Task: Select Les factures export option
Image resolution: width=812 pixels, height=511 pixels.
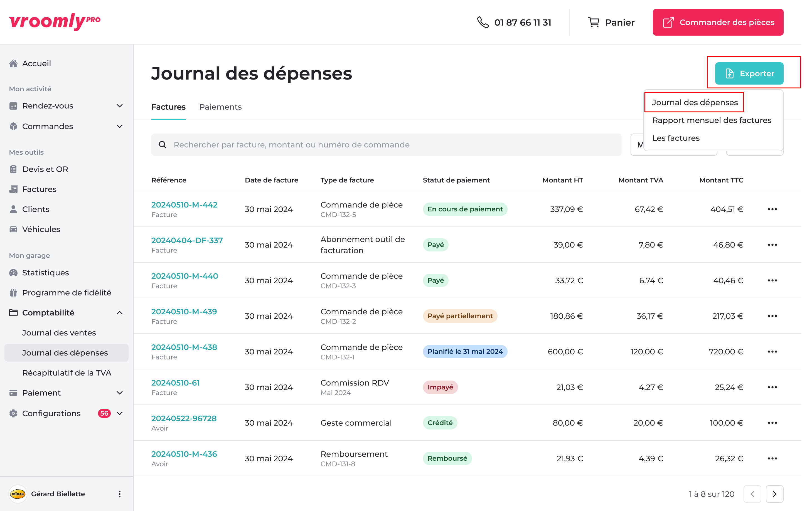Action: [676, 138]
